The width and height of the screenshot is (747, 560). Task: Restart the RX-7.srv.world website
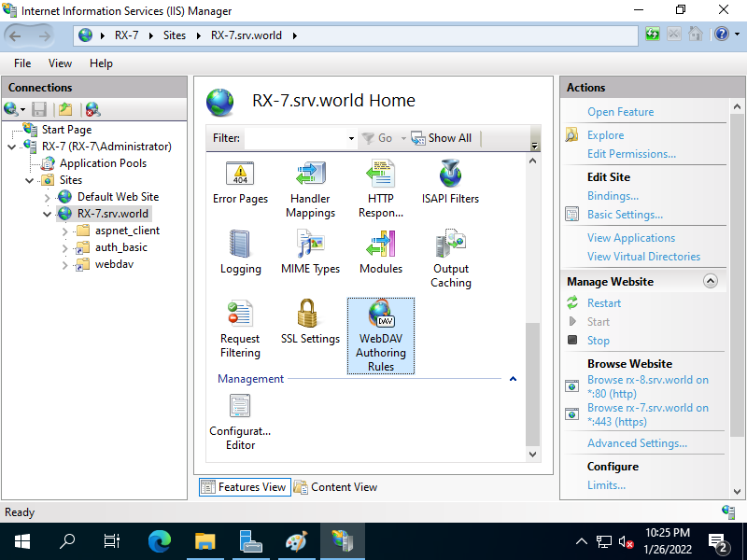click(604, 302)
